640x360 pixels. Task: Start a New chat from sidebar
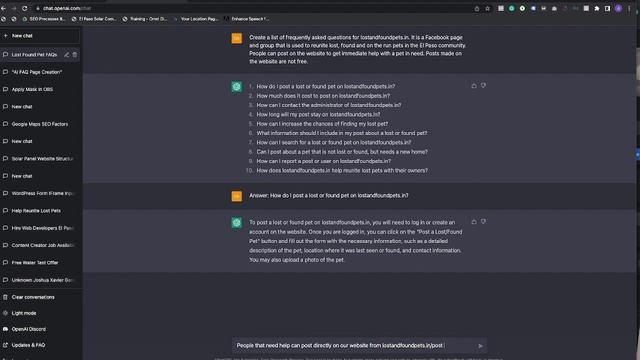click(x=40, y=36)
